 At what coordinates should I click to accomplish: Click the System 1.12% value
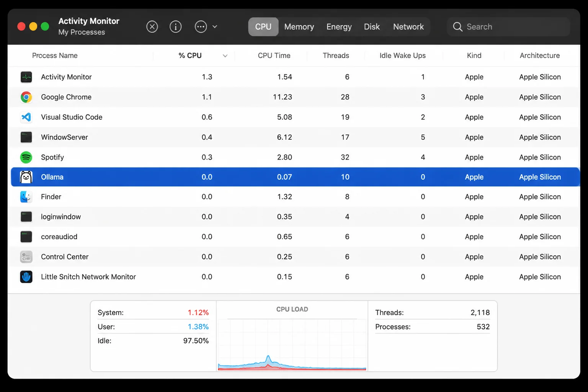click(198, 312)
